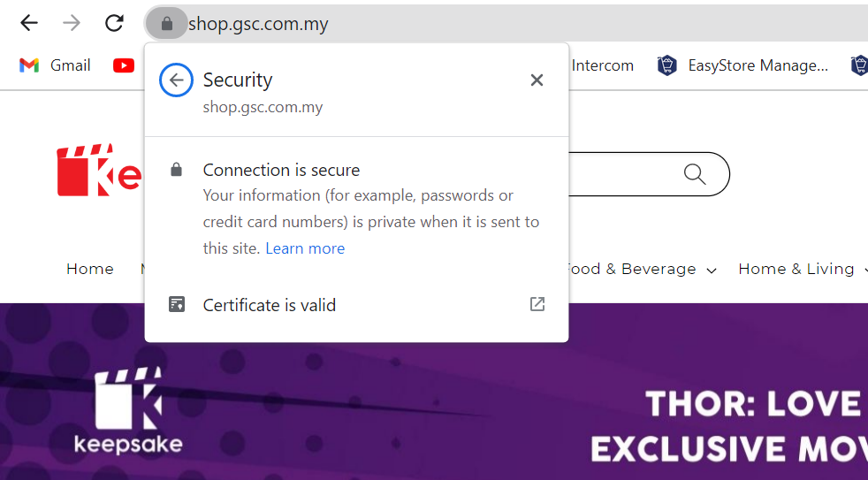Reload the current page
868x480 pixels.
114,23
